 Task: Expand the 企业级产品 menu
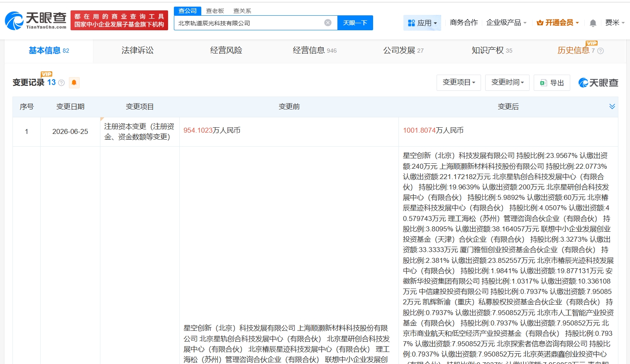[x=506, y=22]
